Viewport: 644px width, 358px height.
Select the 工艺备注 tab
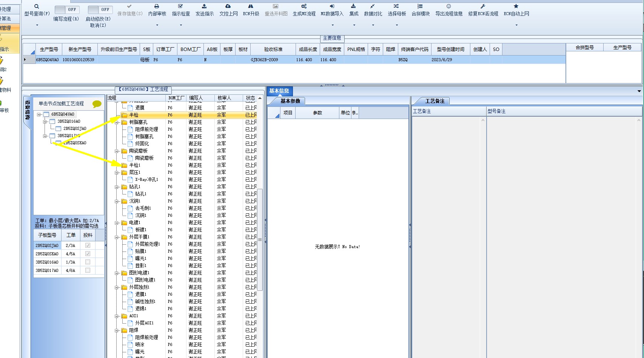434,101
